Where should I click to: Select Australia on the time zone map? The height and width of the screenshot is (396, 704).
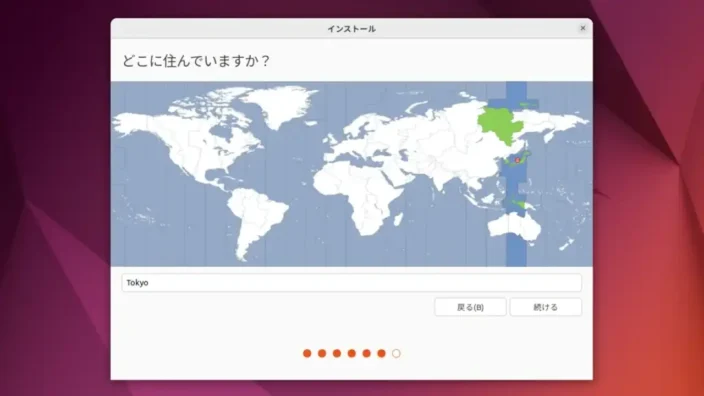(x=515, y=227)
